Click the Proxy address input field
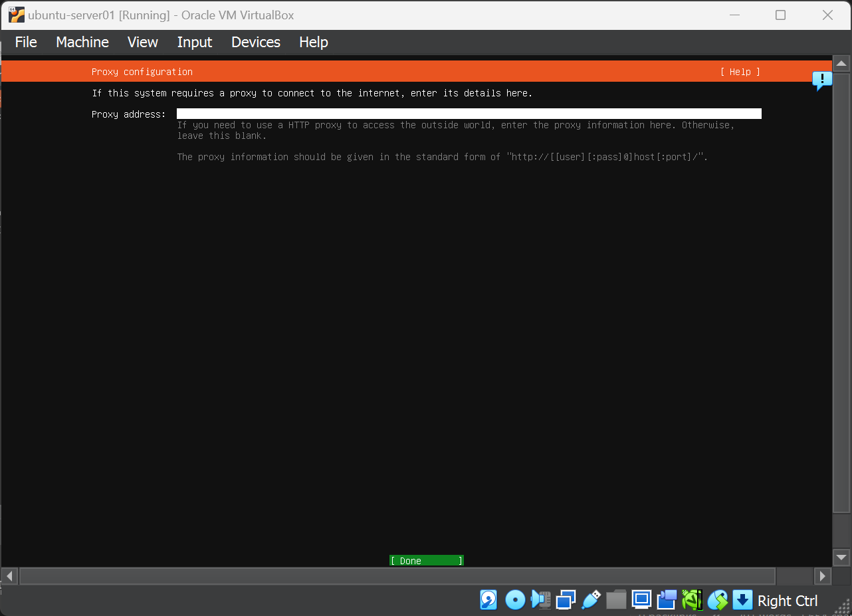Image resolution: width=852 pixels, height=616 pixels. point(469,114)
